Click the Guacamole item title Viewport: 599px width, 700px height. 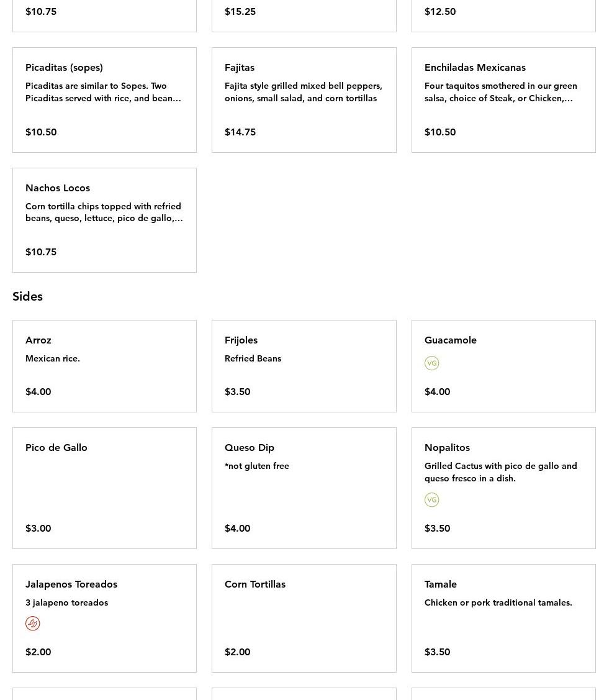pyautogui.click(x=450, y=340)
